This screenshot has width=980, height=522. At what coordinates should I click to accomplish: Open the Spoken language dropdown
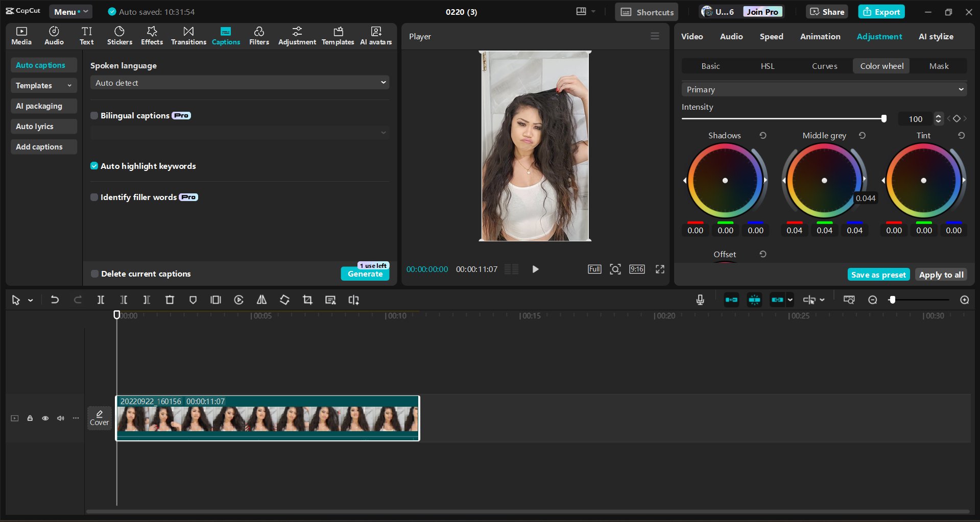pos(239,82)
